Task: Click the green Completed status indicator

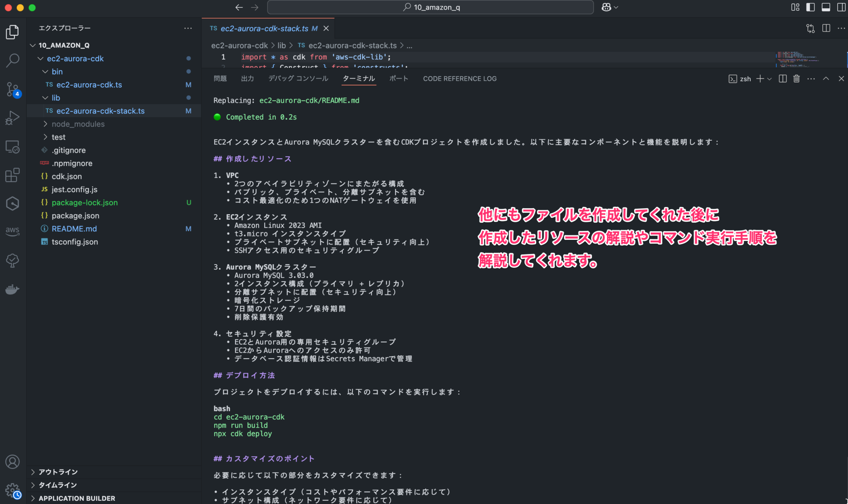Action: (x=217, y=117)
